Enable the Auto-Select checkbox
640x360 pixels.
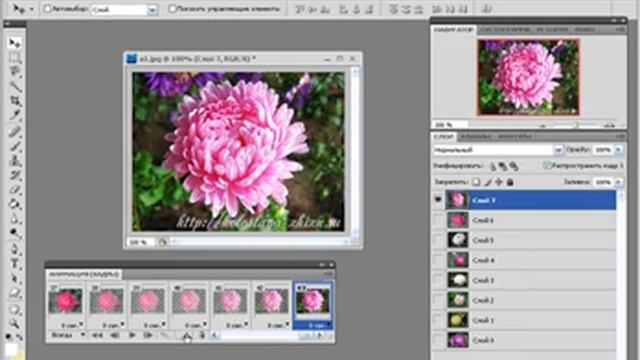pos(47,9)
